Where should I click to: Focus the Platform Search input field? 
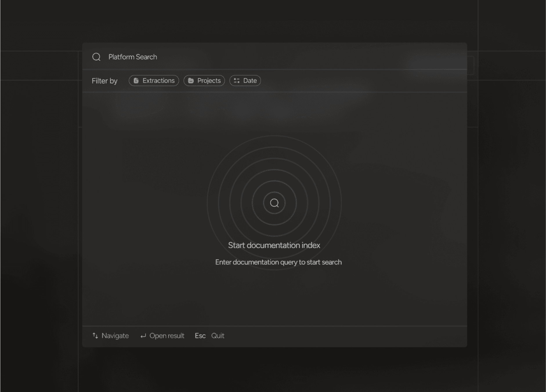[274, 57]
